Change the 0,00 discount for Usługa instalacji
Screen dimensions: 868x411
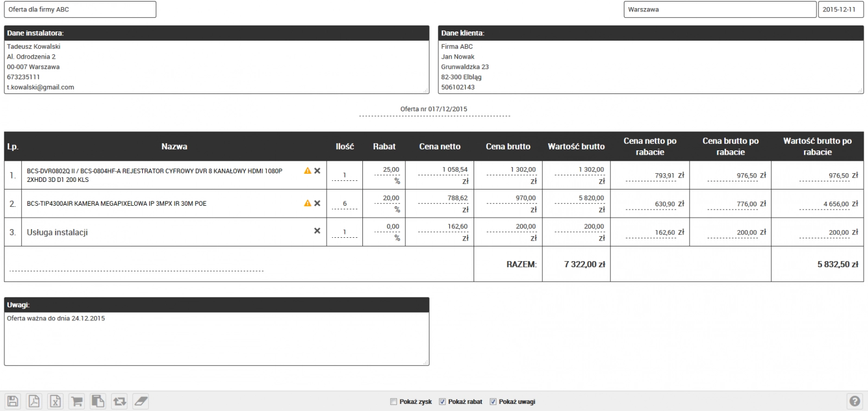[x=387, y=226]
